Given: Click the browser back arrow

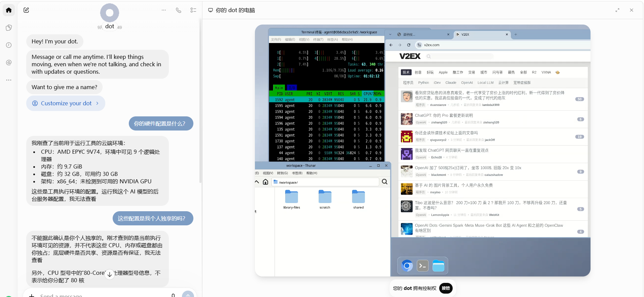Looking at the screenshot, I should tap(391, 45).
